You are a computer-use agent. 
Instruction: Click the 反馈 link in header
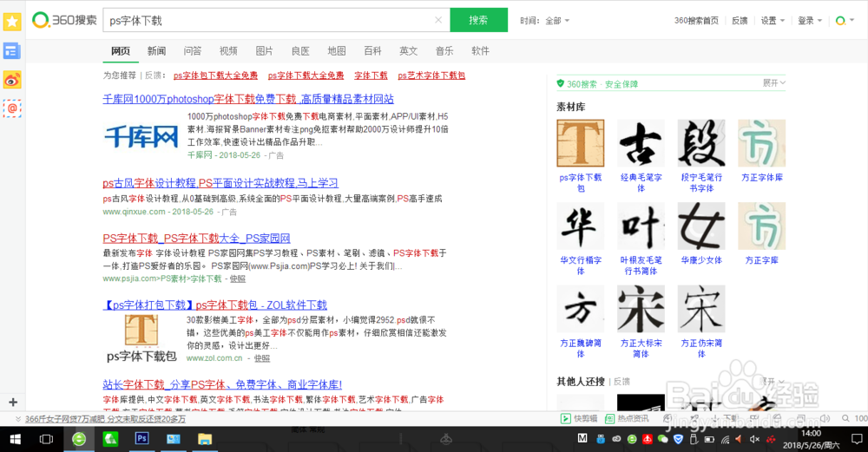(x=740, y=21)
